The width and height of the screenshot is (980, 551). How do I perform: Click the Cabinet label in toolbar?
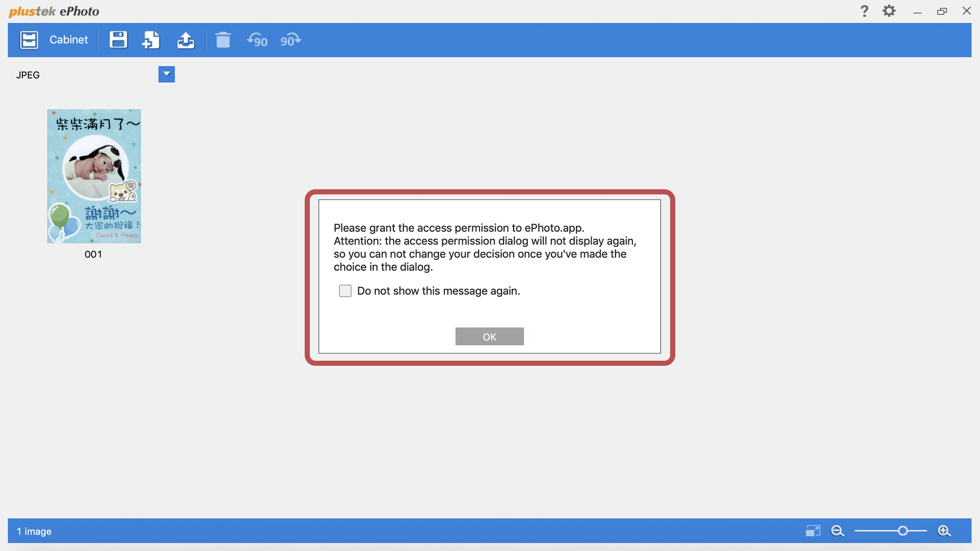click(68, 40)
